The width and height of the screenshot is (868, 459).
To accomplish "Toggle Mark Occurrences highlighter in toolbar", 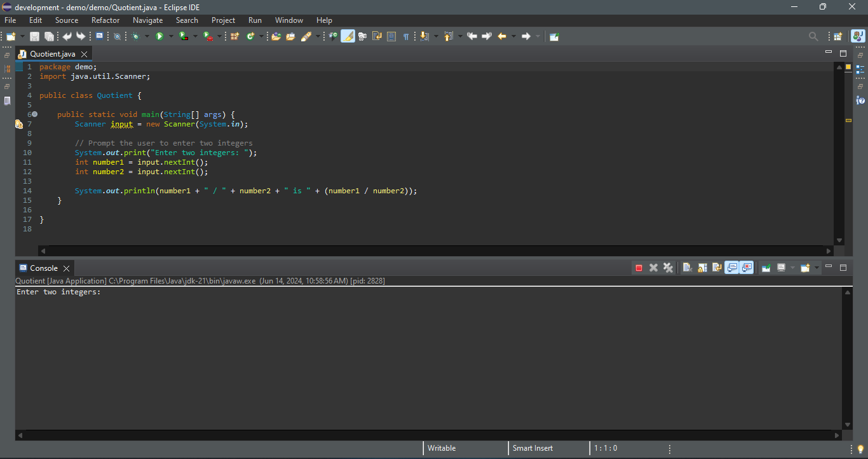I will (348, 36).
